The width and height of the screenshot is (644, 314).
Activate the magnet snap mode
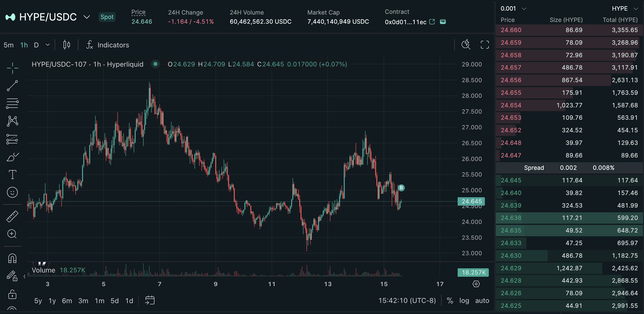[x=12, y=258]
